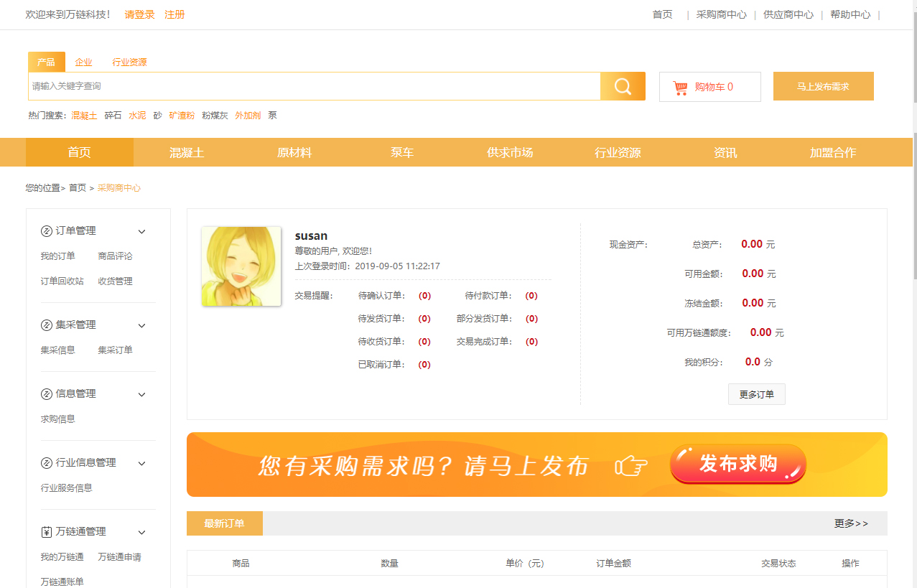Image resolution: width=917 pixels, height=588 pixels.
Task: Click the pointing hand icon in banner
Action: (631, 466)
